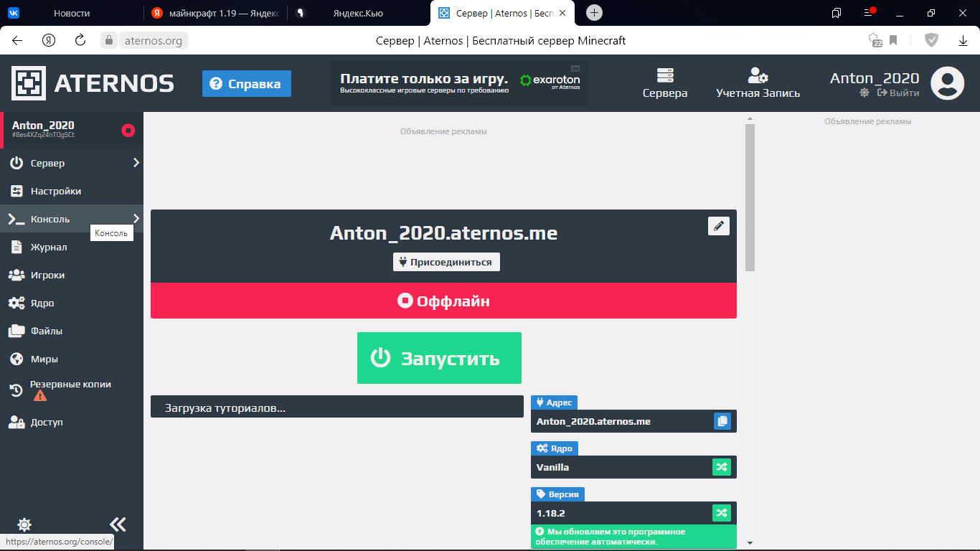
Task: Click the gear icon under Anton_2020 username
Action: [864, 93]
